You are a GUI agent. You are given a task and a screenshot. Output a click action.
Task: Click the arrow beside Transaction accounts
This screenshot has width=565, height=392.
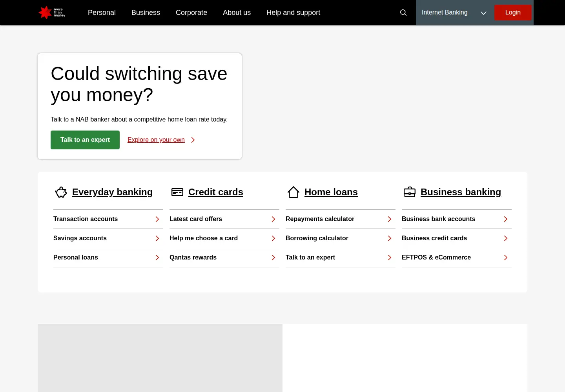(157, 219)
